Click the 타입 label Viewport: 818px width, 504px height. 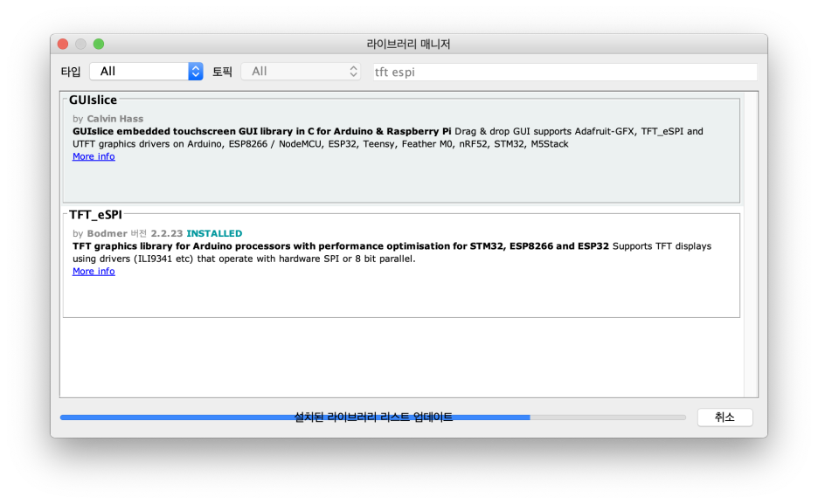point(71,72)
